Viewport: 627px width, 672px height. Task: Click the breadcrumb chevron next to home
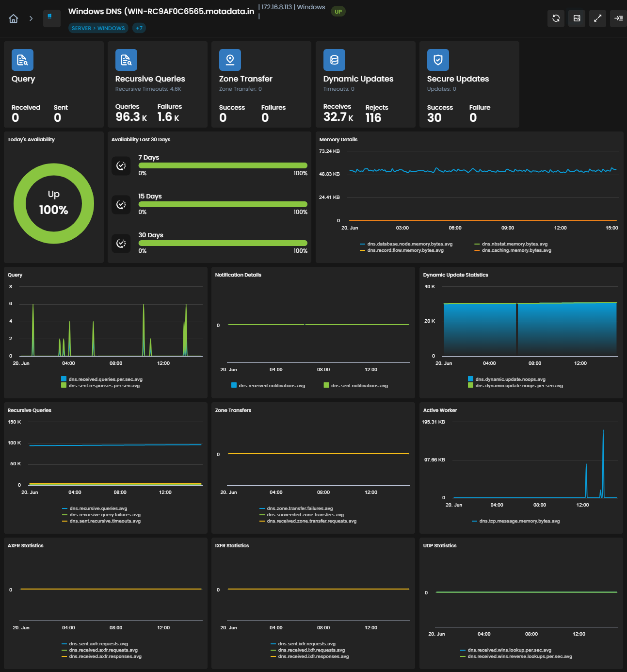pyautogui.click(x=31, y=18)
